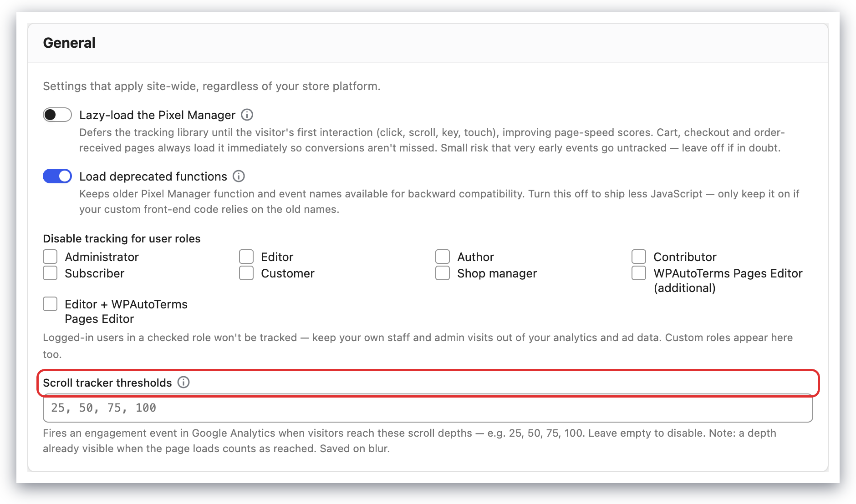Click the General section heading
Image resolution: width=856 pixels, height=504 pixels.
point(69,43)
